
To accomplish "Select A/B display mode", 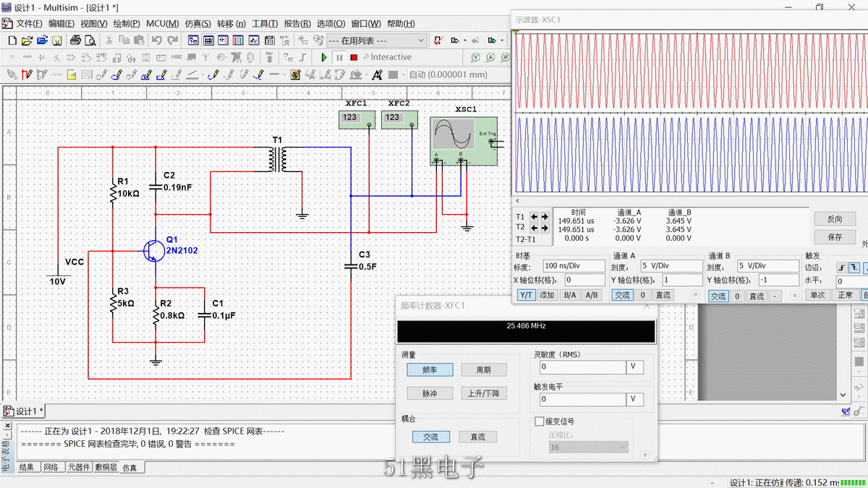I will [592, 295].
